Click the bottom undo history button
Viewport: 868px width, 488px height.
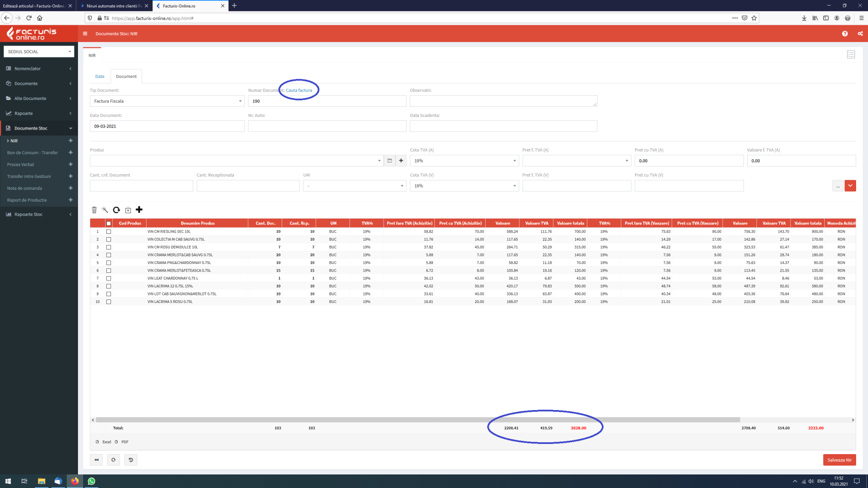[x=131, y=460]
